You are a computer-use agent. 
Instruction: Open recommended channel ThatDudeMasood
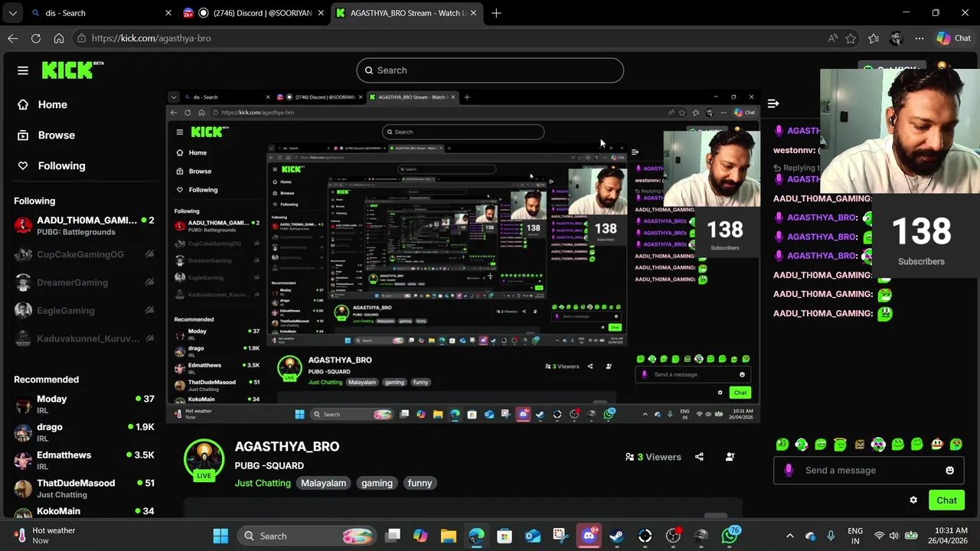[x=84, y=488]
